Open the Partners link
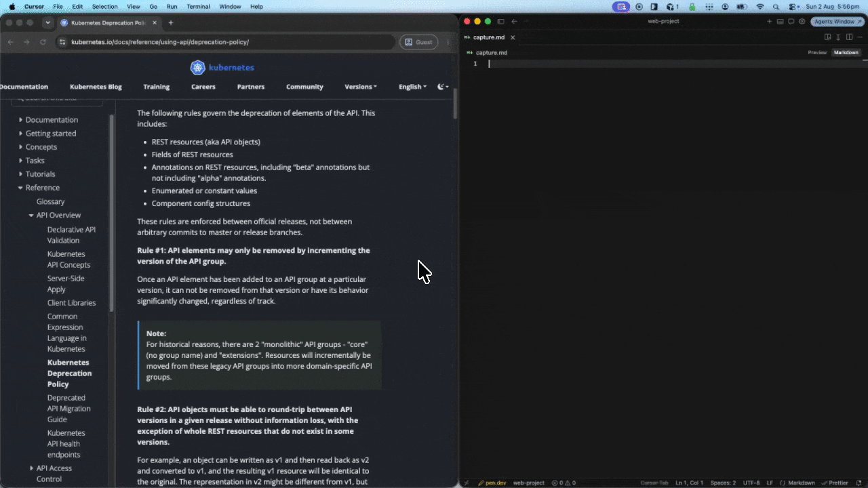 [251, 87]
